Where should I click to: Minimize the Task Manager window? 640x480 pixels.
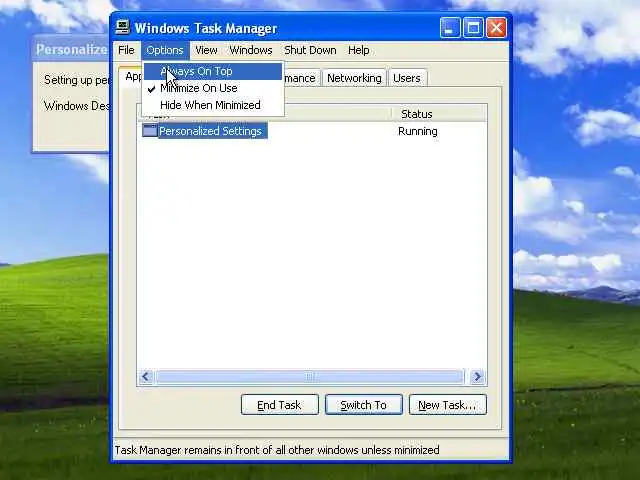tap(450, 28)
